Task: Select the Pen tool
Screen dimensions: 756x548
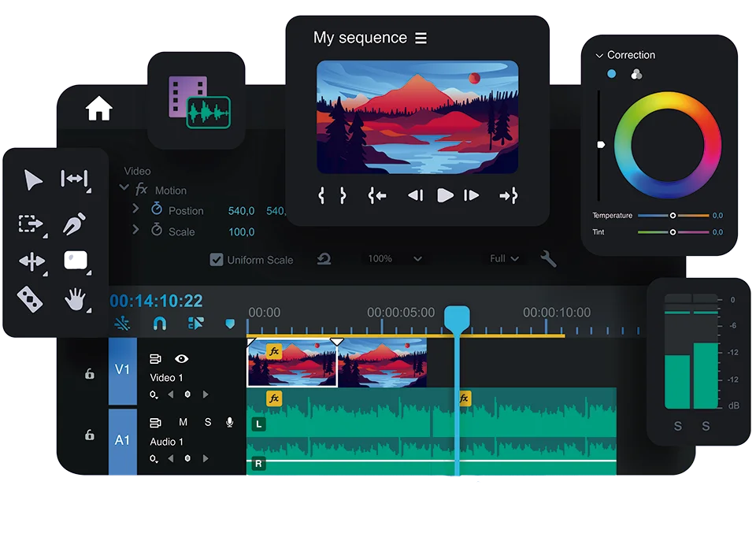Action: (74, 223)
